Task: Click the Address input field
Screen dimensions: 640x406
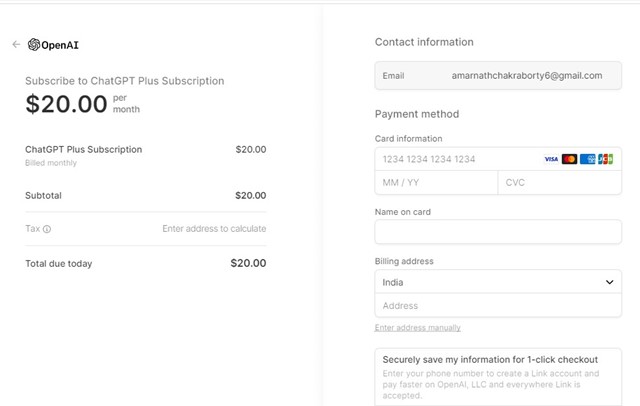Action: click(x=498, y=305)
